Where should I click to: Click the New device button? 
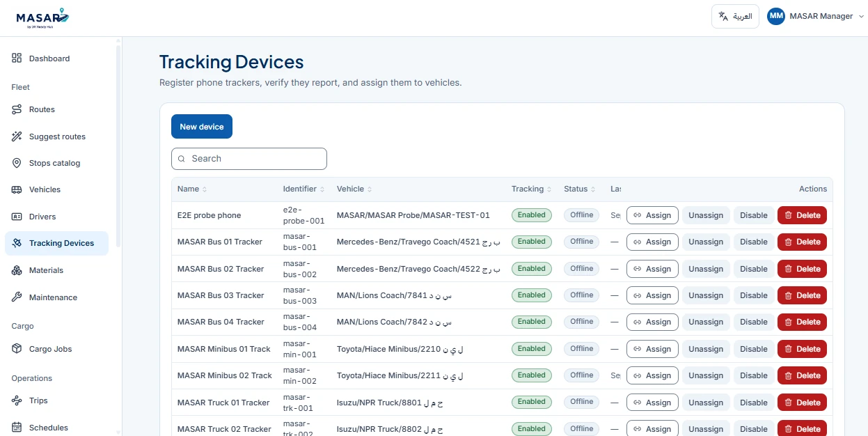point(202,127)
